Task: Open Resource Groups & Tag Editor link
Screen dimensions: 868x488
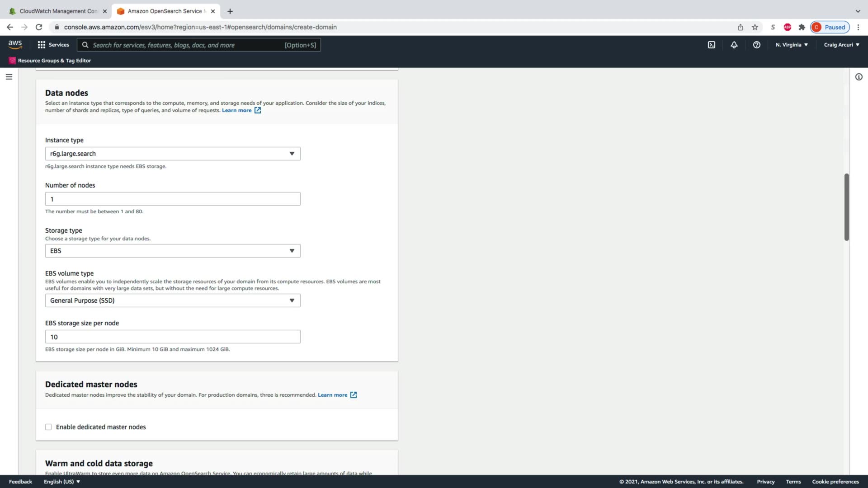Action: [x=54, y=61]
